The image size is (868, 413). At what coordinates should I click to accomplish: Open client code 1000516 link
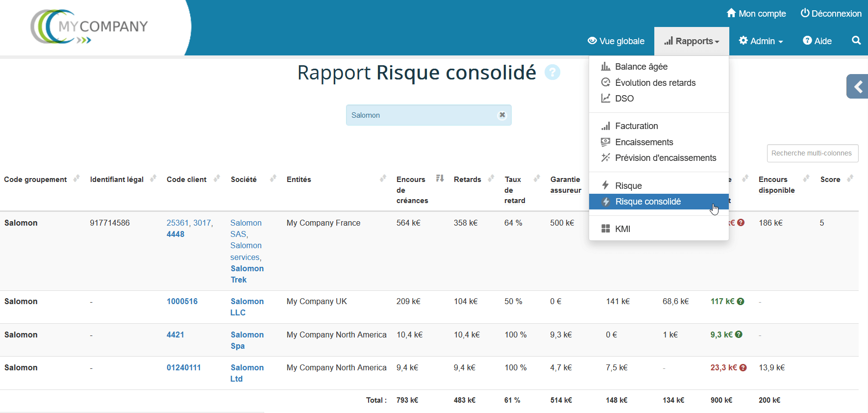pyautogui.click(x=182, y=302)
